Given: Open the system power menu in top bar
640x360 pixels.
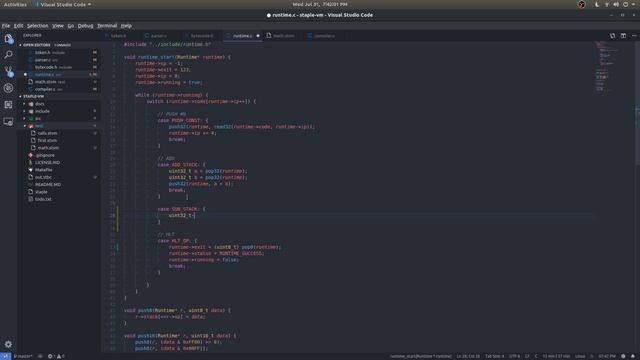Looking at the screenshot, I should (625, 4).
